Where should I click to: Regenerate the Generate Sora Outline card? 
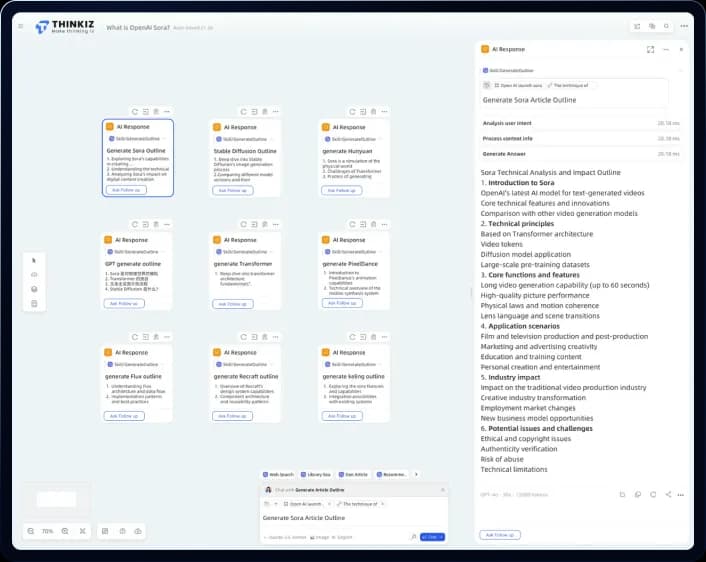pyautogui.click(x=135, y=111)
